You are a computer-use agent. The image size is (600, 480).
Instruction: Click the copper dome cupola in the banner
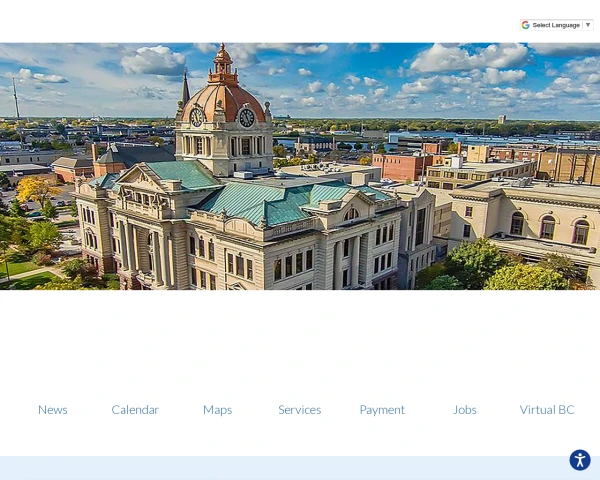[223, 64]
